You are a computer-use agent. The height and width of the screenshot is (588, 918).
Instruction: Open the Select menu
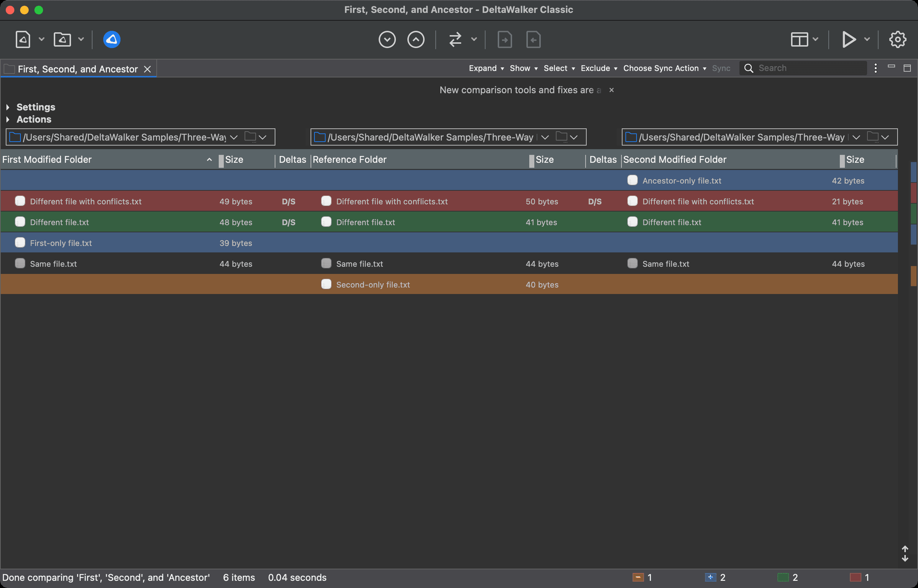[559, 68]
